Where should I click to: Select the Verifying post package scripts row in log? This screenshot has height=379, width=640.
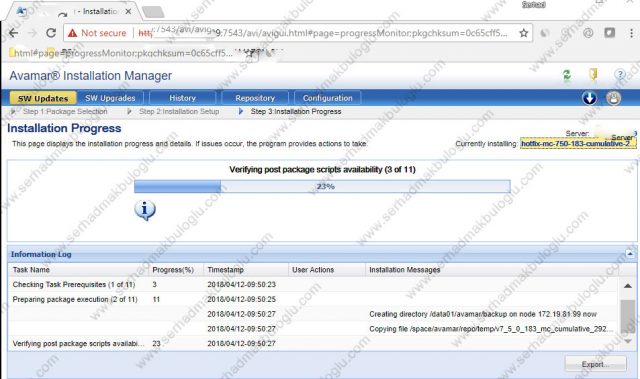point(313,344)
